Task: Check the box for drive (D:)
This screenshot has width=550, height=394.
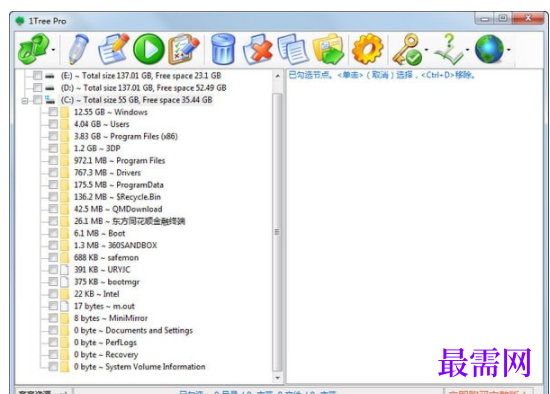Action: pyautogui.click(x=38, y=87)
